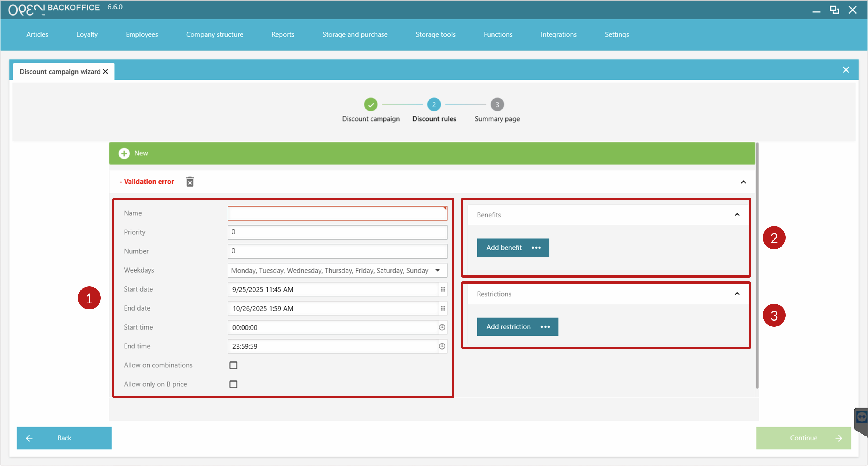The image size is (868, 466).
Task: Open the Storage and purchase menu
Action: (x=355, y=34)
